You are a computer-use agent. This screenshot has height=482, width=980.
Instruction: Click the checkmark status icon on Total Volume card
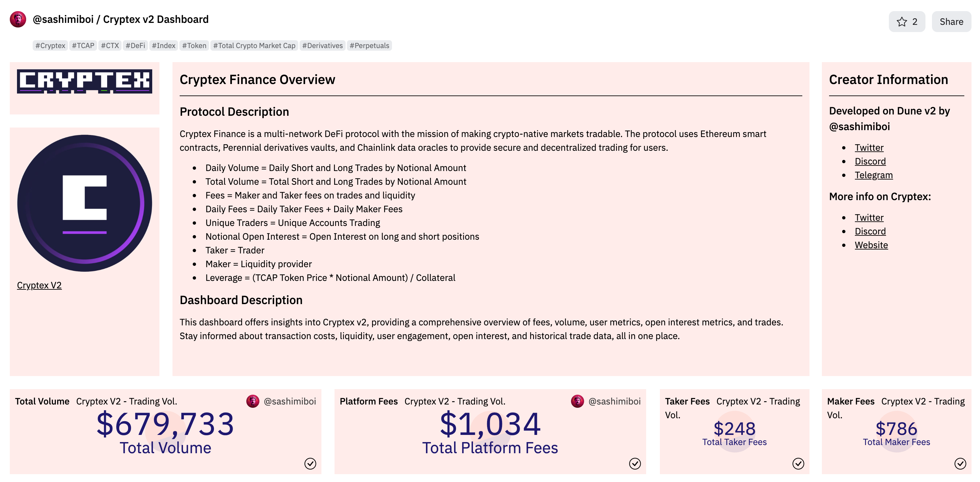click(310, 464)
